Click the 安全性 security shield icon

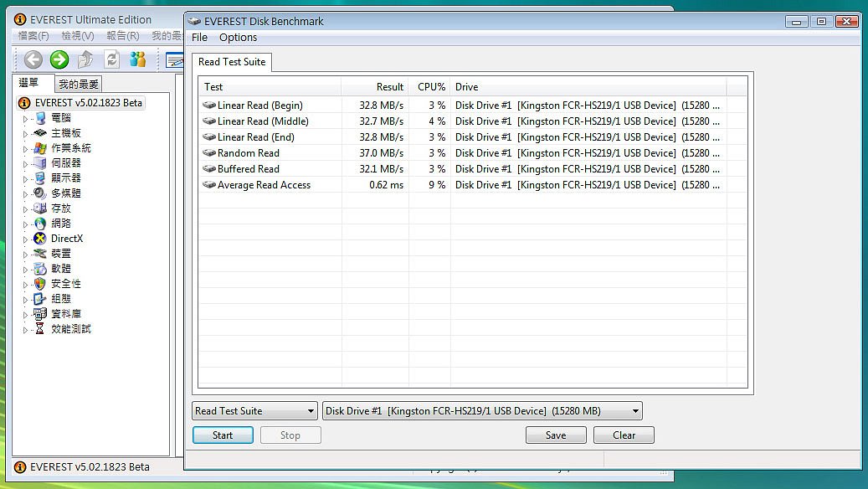40,284
